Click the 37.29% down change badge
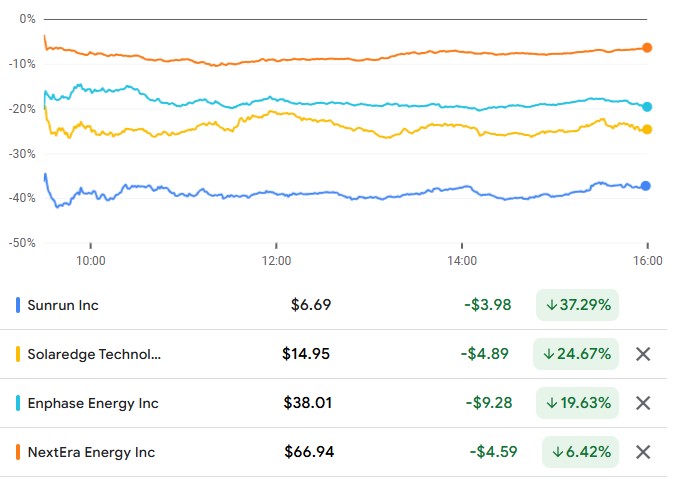Viewport: 676px width, 487px height. pos(577,305)
